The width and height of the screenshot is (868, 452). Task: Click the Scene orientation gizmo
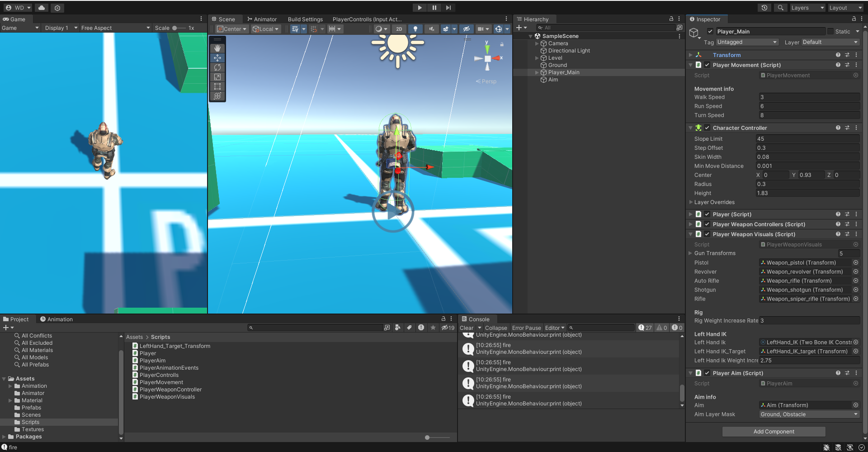click(487, 58)
